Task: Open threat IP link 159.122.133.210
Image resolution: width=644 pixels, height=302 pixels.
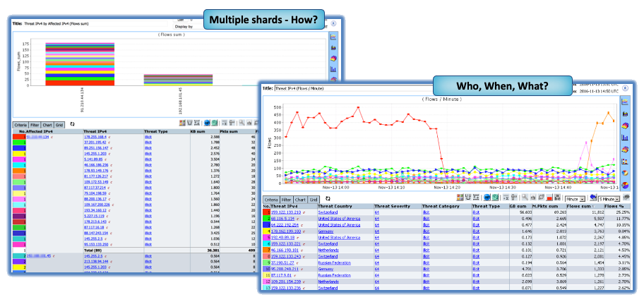Action: tap(286, 212)
